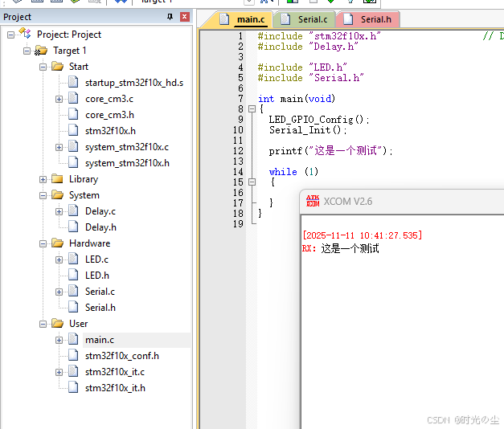Select stm32f10x.h in the Start folder
504x429 pixels.
click(110, 131)
